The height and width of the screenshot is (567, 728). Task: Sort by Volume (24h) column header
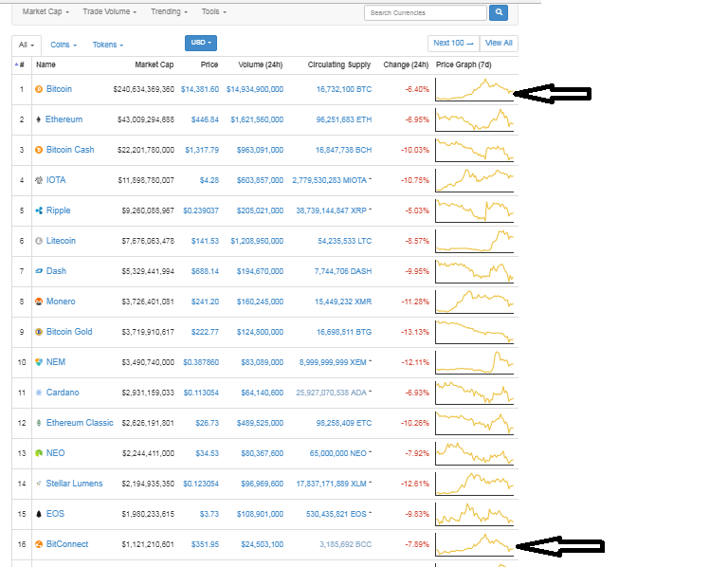261,64
